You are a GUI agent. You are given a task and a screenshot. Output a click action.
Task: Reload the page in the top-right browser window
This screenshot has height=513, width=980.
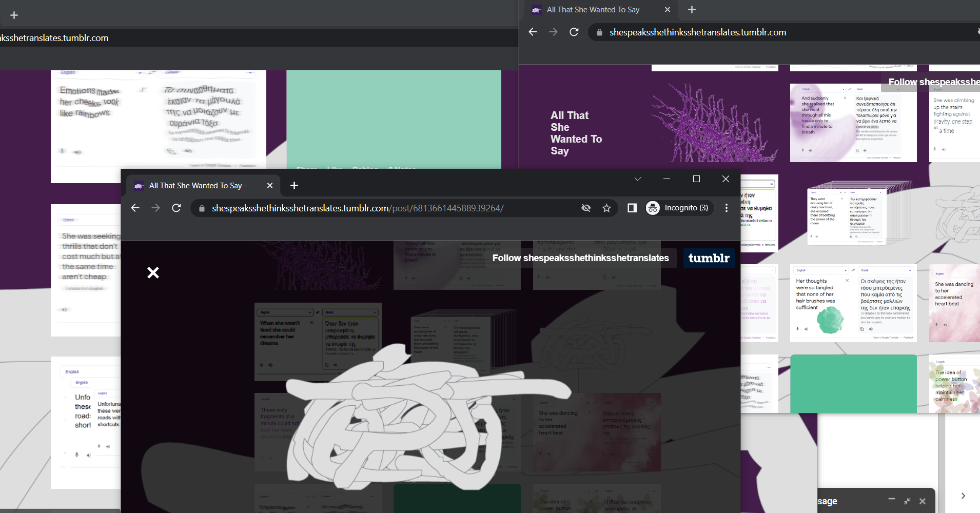(x=574, y=32)
